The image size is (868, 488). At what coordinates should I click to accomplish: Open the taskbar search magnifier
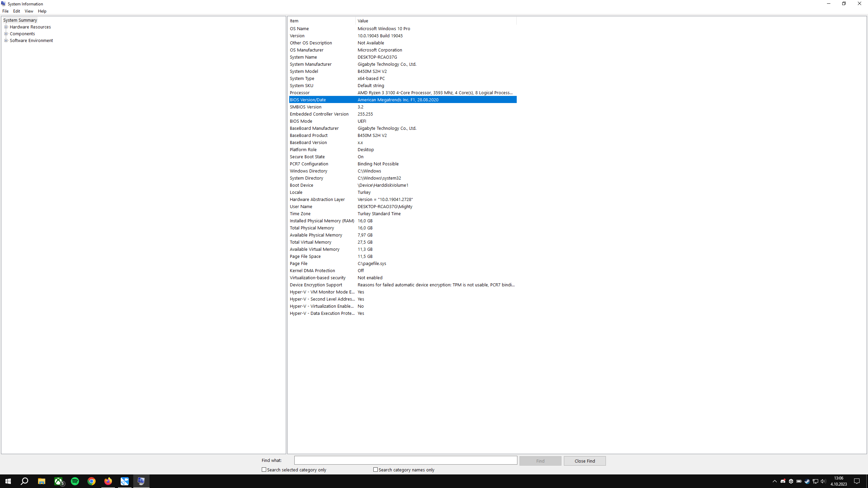(24, 481)
